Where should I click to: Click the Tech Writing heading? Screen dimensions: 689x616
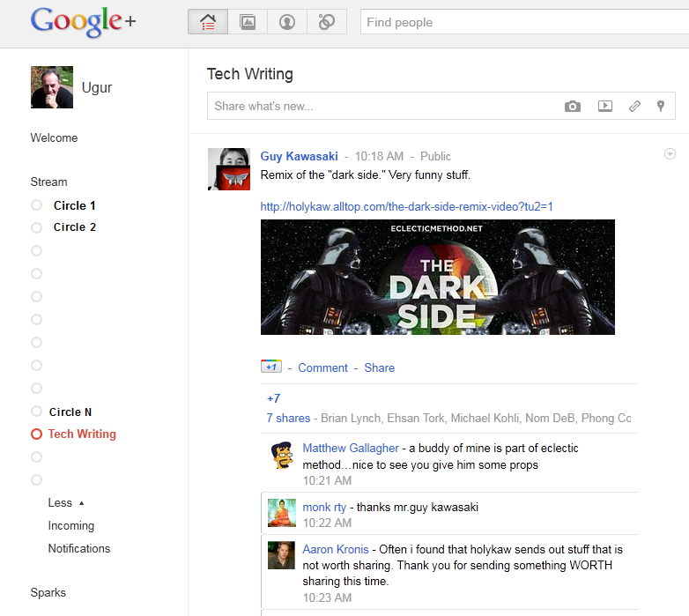(x=250, y=74)
